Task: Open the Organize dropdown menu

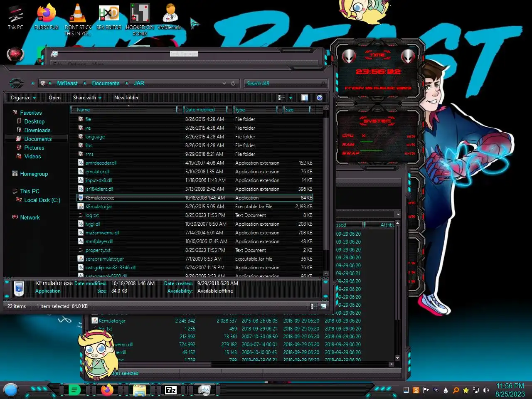Action: (23, 98)
